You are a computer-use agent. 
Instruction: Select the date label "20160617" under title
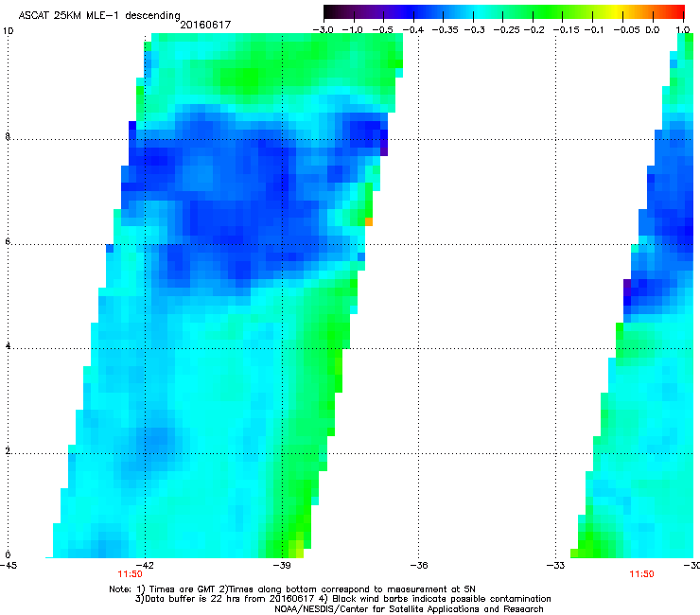click(205, 25)
